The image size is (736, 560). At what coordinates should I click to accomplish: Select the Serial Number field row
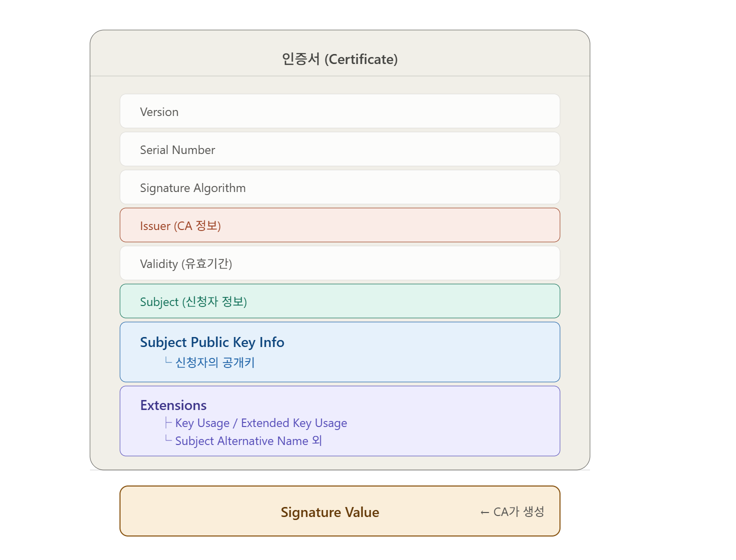(x=340, y=149)
